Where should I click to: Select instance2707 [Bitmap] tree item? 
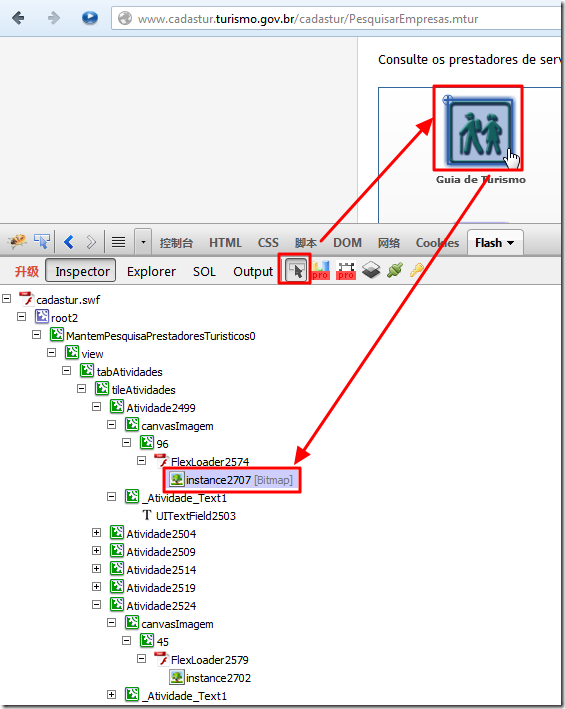(232, 480)
